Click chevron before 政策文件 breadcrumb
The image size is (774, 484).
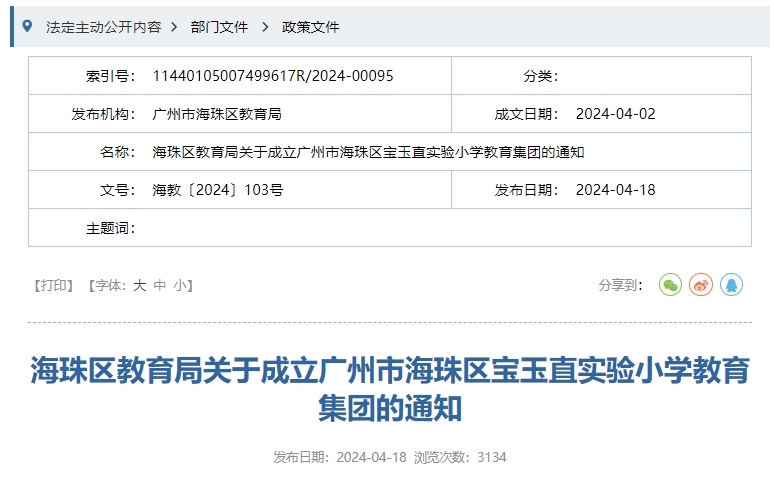[265, 27]
